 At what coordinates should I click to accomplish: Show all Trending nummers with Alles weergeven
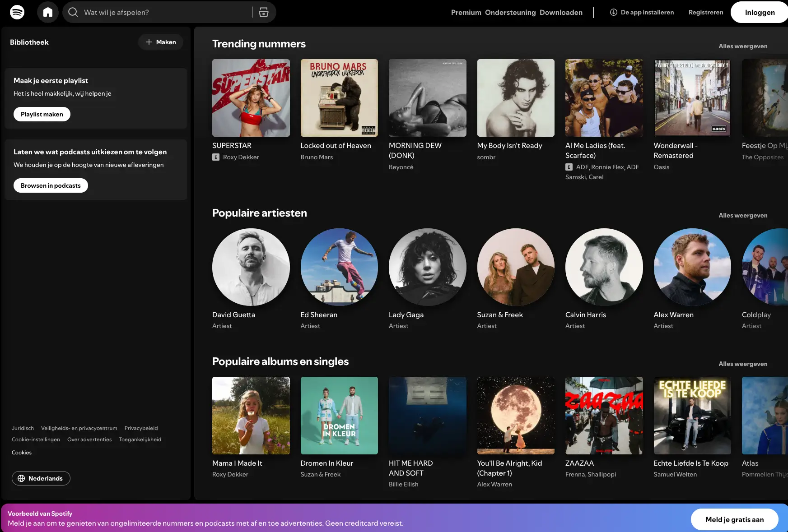tap(743, 46)
